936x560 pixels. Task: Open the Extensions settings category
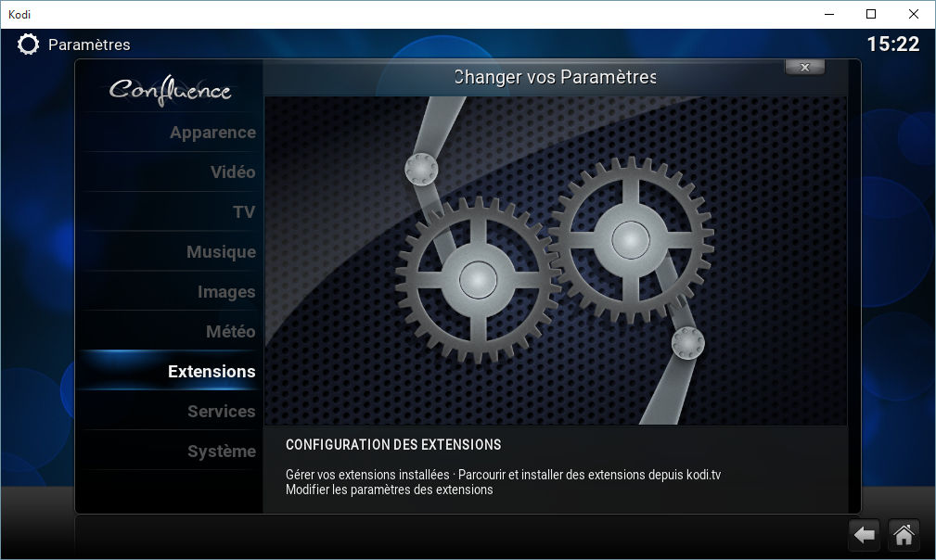[170, 371]
